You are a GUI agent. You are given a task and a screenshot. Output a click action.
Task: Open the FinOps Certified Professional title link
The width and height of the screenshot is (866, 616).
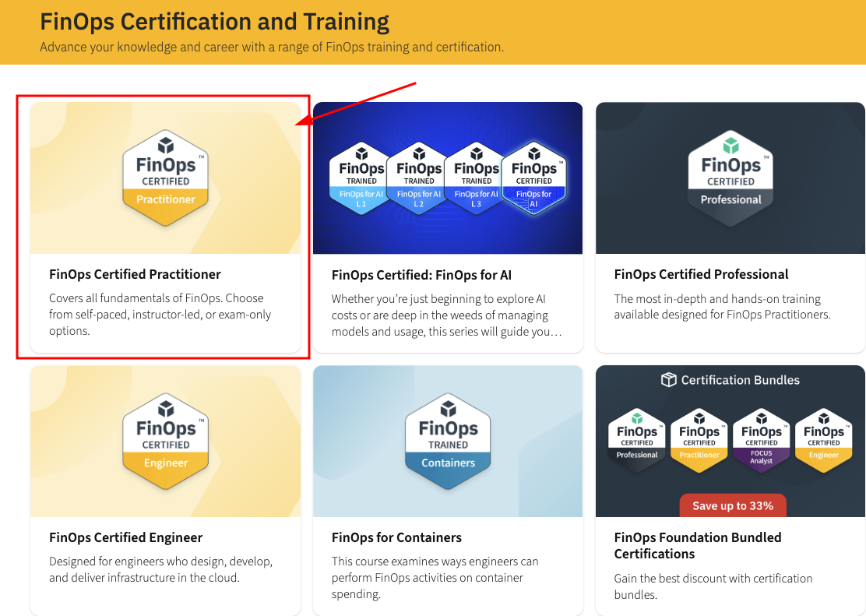click(x=701, y=275)
